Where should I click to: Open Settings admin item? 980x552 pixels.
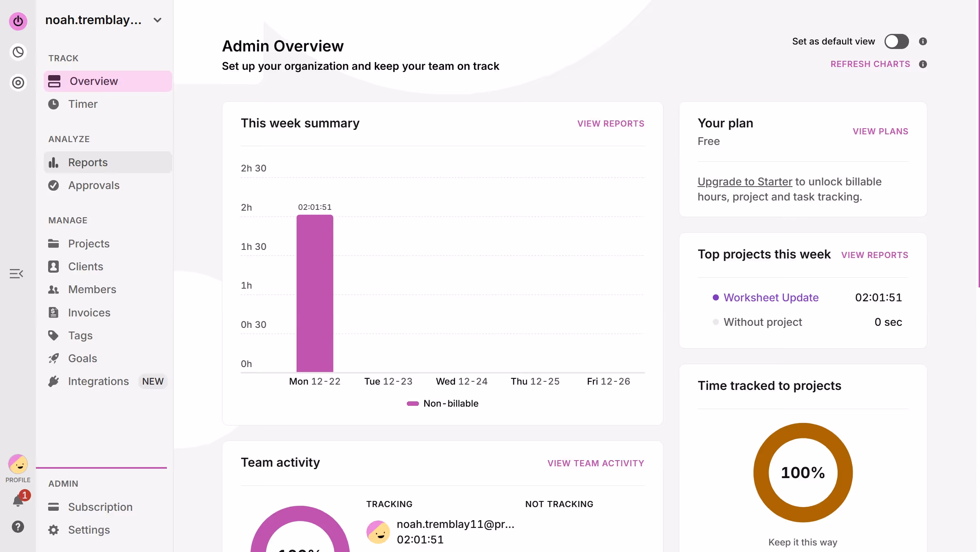click(108, 530)
